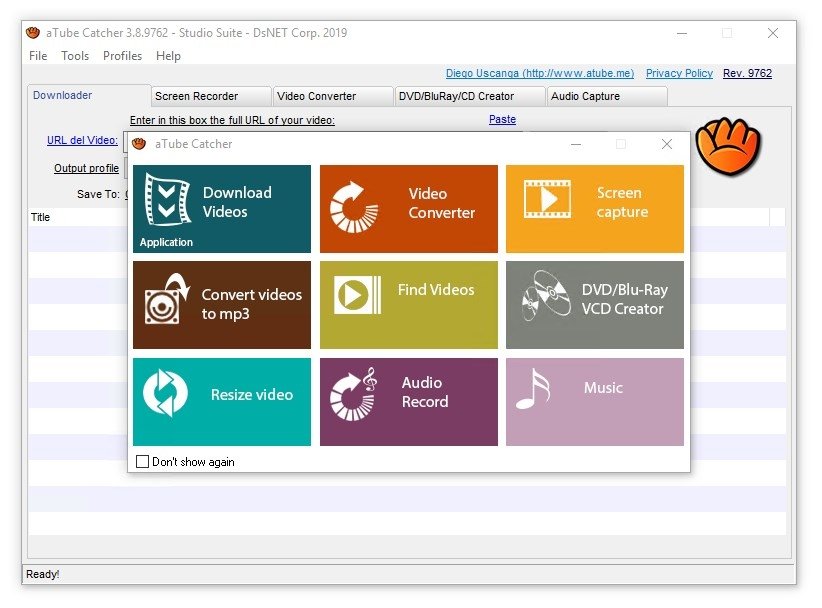Switch to the Audio Capture tab

coord(607,96)
